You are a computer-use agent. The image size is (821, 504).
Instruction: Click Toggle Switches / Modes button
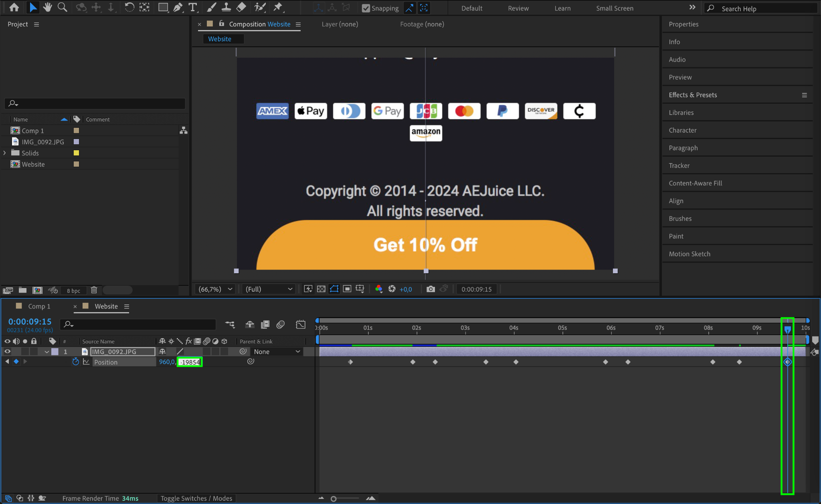pos(196,498)
